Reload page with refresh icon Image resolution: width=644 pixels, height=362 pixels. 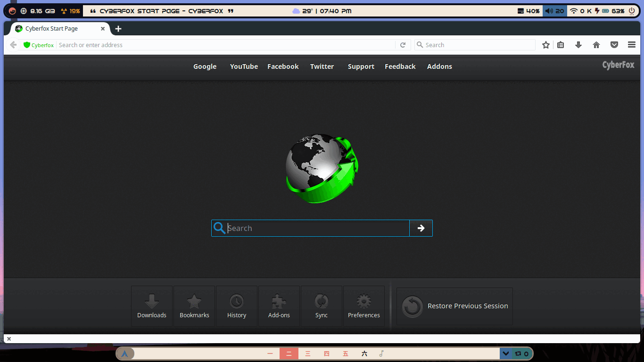[403, 45]
